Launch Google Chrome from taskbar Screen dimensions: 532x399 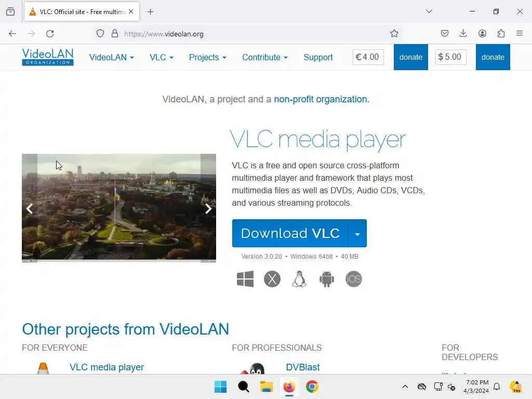[x=312, y=387]
